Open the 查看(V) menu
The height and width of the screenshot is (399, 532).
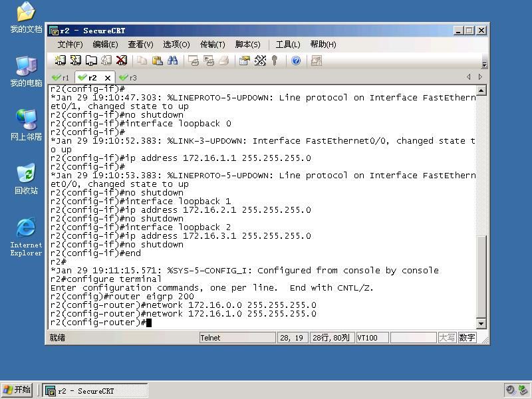coord(140,45)
